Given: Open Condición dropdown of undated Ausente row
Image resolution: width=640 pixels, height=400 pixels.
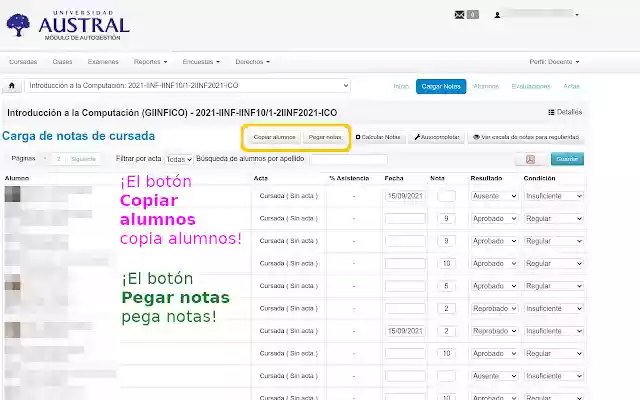Looking at the screenshot, I should [x=553, y=376].
